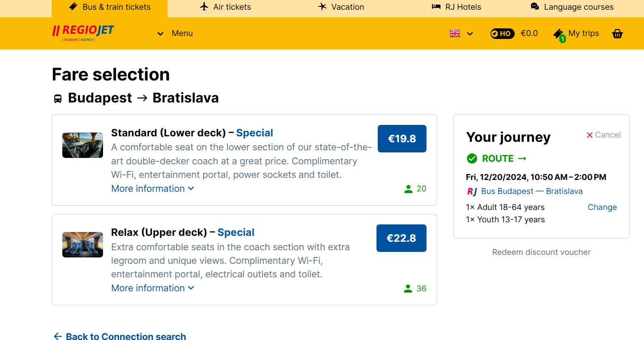Click the 36 free seats person icon
This screenshot has height=340, width=644.
pyautogui.click(x=408, y=289)
